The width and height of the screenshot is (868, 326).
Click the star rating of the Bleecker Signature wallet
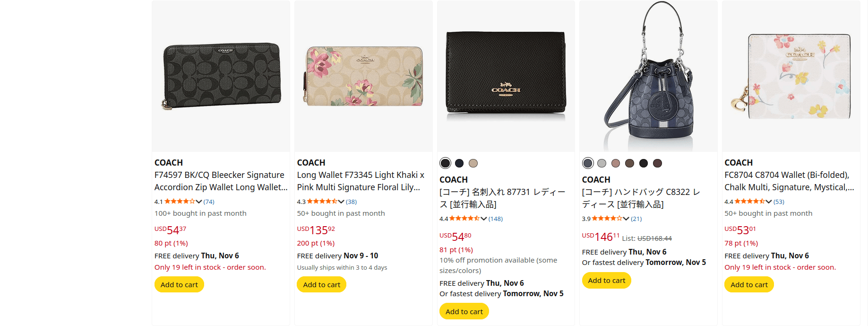(180, 202)
